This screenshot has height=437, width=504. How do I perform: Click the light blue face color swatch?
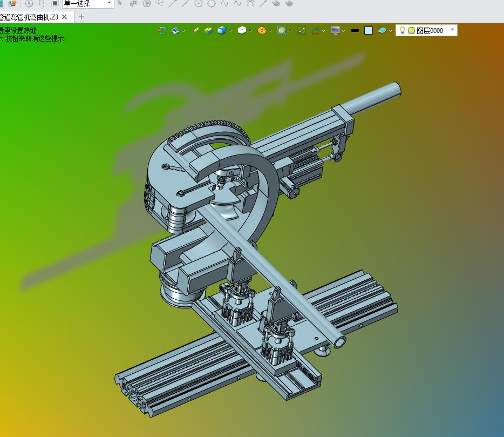tap(369, 31)
